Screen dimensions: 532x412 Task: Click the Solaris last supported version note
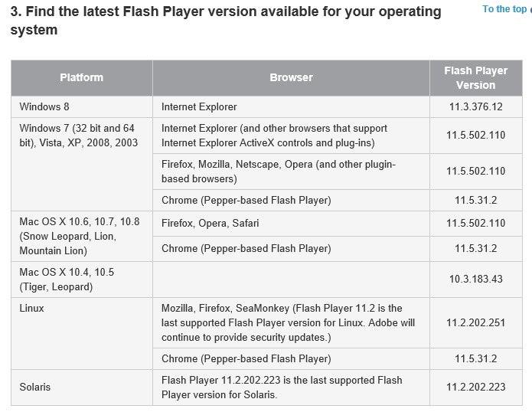click(291, 387)
